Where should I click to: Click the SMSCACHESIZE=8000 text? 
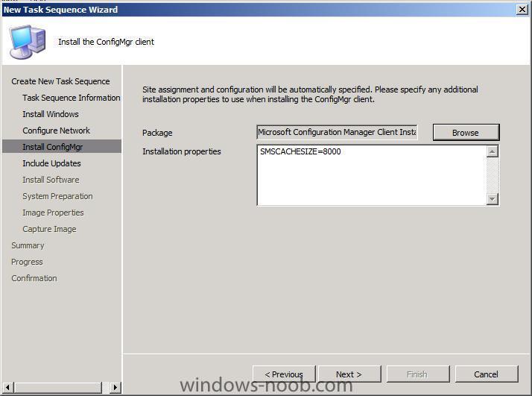pyautogui.click(x=300, y=151)
